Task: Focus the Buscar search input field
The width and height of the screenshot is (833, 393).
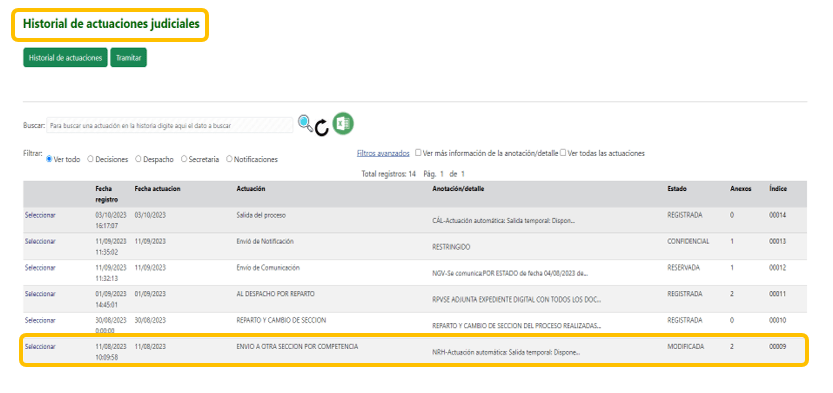Action: pos(170,125)
